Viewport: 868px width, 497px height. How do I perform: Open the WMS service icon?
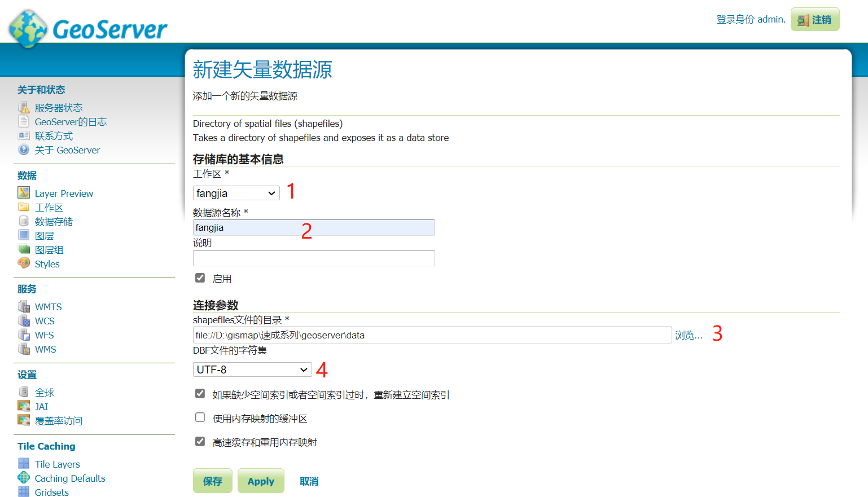tap(23, 349)
